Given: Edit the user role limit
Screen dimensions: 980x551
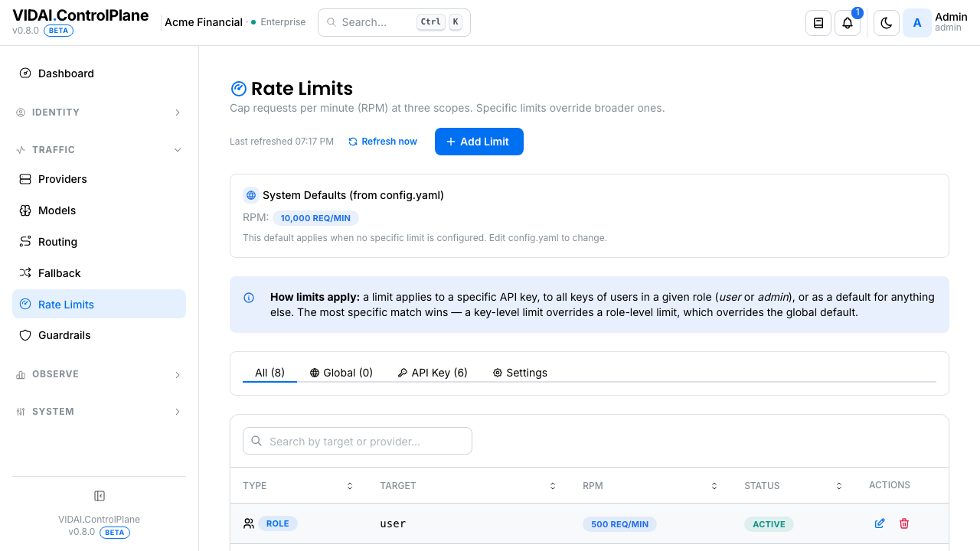Looking at the screenshot, I should point(880,523).
